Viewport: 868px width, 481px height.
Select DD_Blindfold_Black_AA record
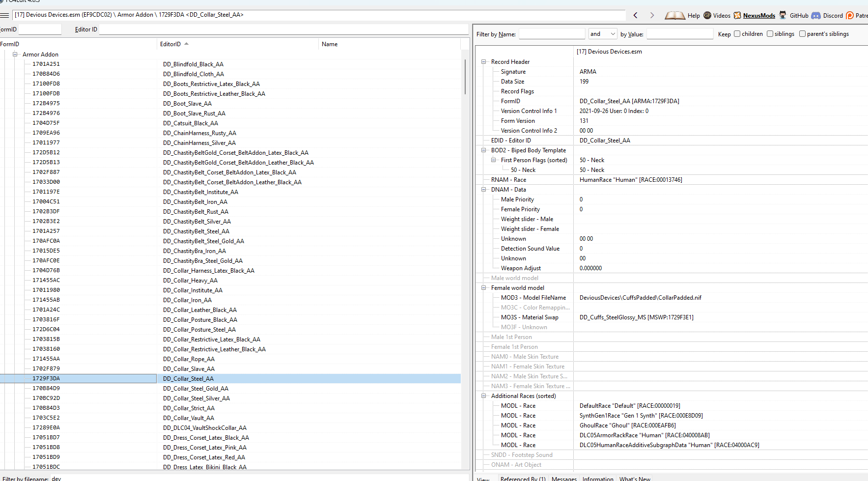193,64
